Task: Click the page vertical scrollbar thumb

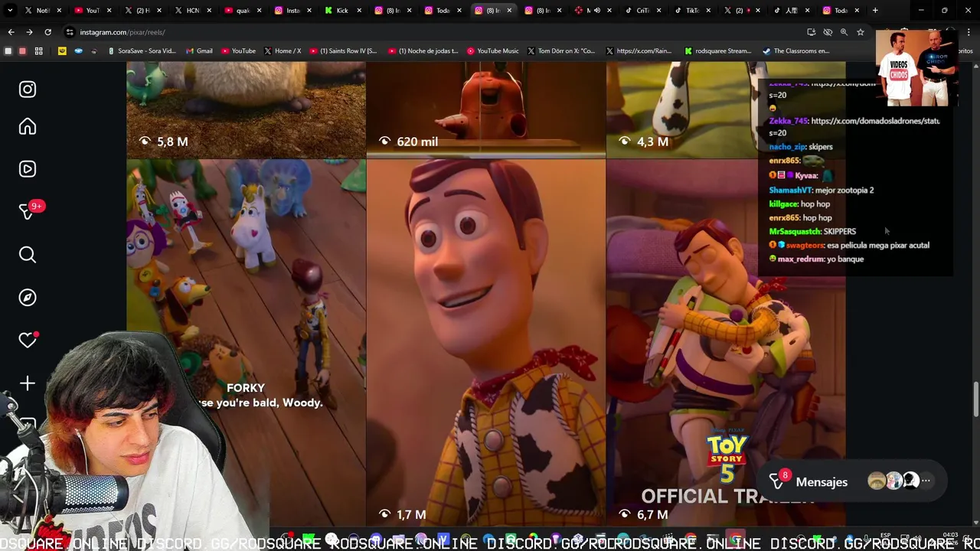Action: pos(975,399)
